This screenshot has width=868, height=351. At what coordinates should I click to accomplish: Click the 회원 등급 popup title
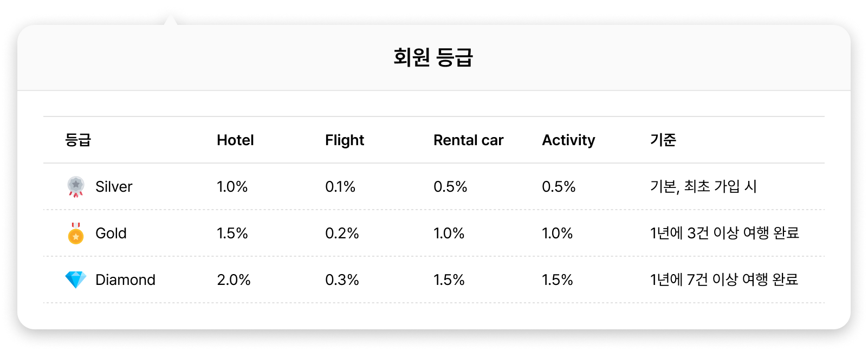click(x=433, y=57)
